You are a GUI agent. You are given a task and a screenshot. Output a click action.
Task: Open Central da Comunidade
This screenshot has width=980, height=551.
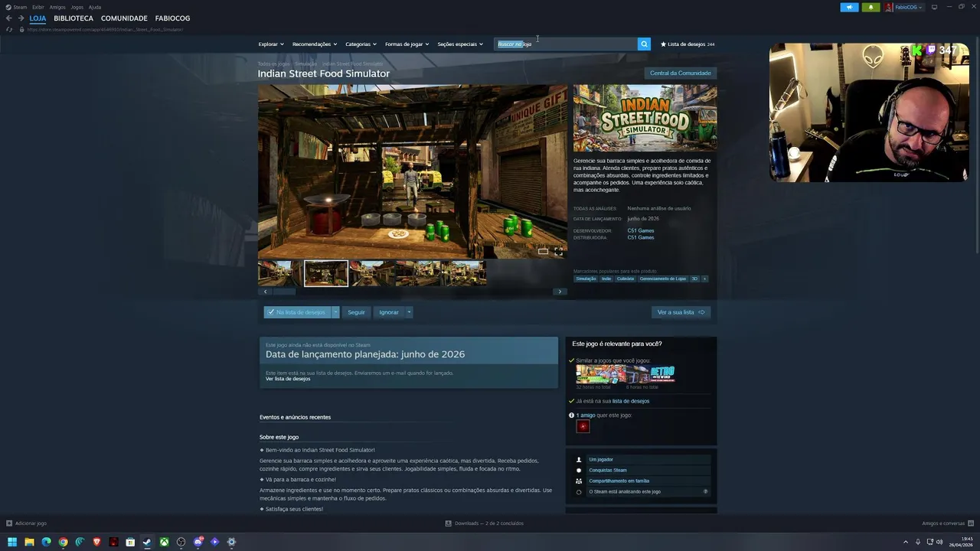681,73
